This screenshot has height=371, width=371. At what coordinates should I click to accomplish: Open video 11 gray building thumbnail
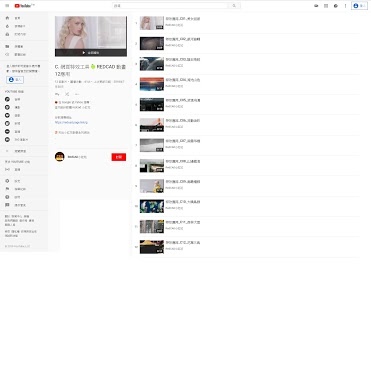[x=152, y=226]
